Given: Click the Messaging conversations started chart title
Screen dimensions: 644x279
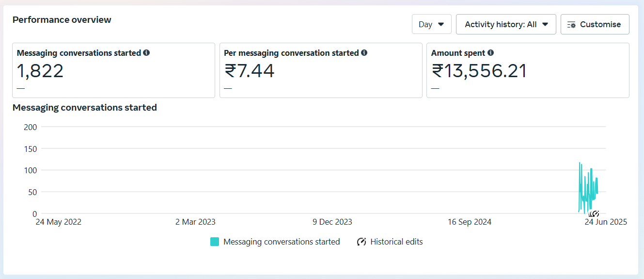Looking at the screenshot, I should [85, 108].
